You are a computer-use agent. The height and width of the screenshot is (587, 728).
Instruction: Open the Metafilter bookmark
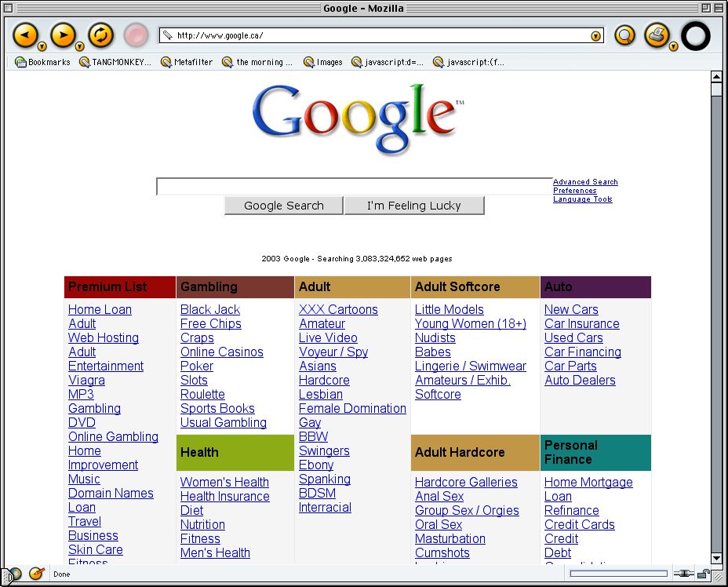coord(187,62)
